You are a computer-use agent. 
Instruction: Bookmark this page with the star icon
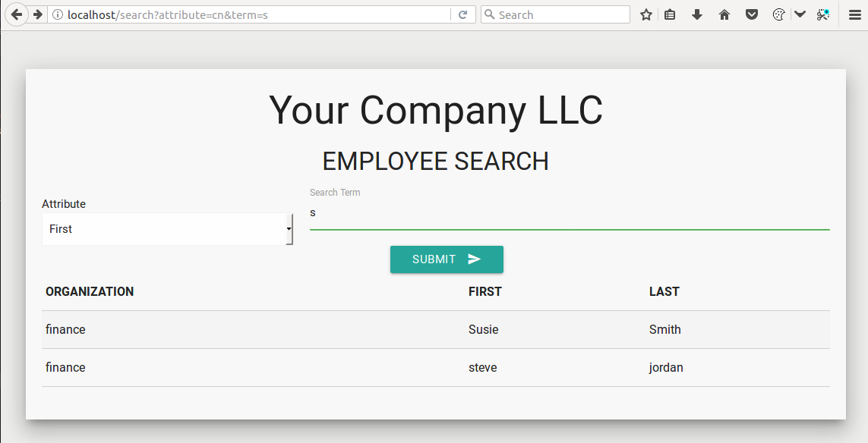646,15
